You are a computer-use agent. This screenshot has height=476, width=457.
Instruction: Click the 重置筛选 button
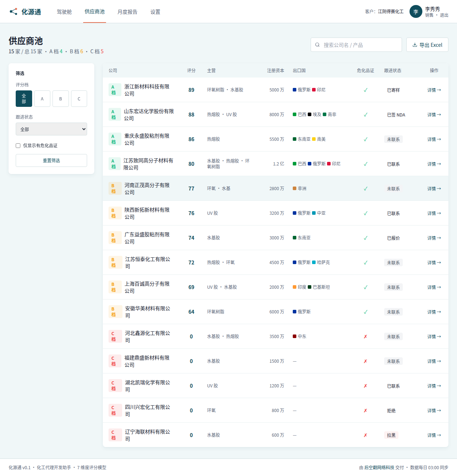click(x=51, y=160)
